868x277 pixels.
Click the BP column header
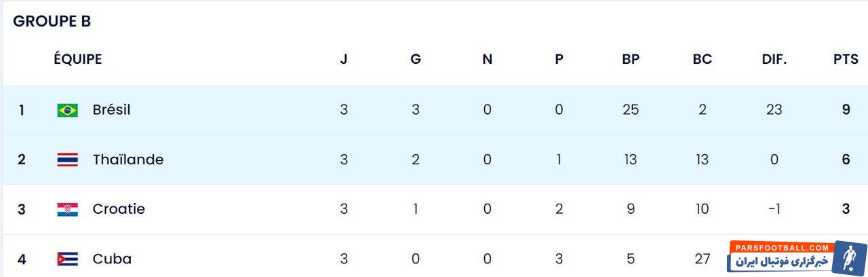pos(631,59)
